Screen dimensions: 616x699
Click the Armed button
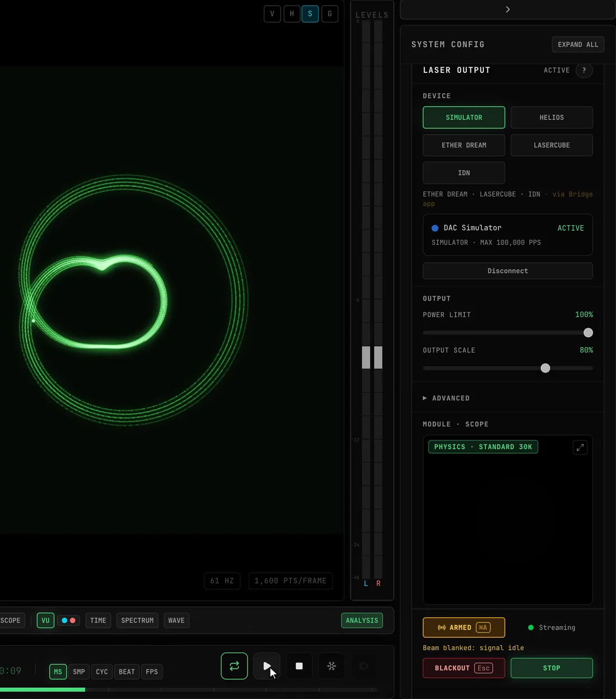(x=464, y=627)
